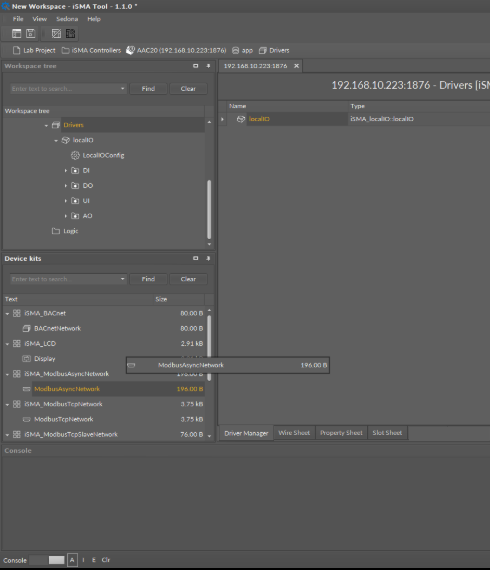The height and width of the screenshot is (570, 490).
Task: Switch to the Wire Sheet tab
Action: 294,433
